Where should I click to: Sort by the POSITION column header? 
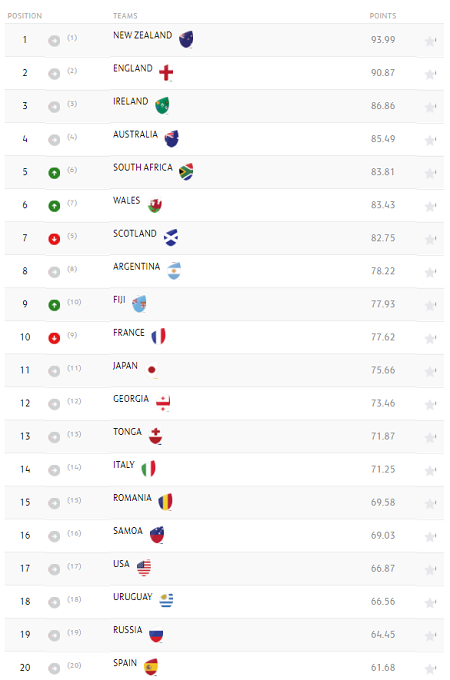(x=25, y=16)
